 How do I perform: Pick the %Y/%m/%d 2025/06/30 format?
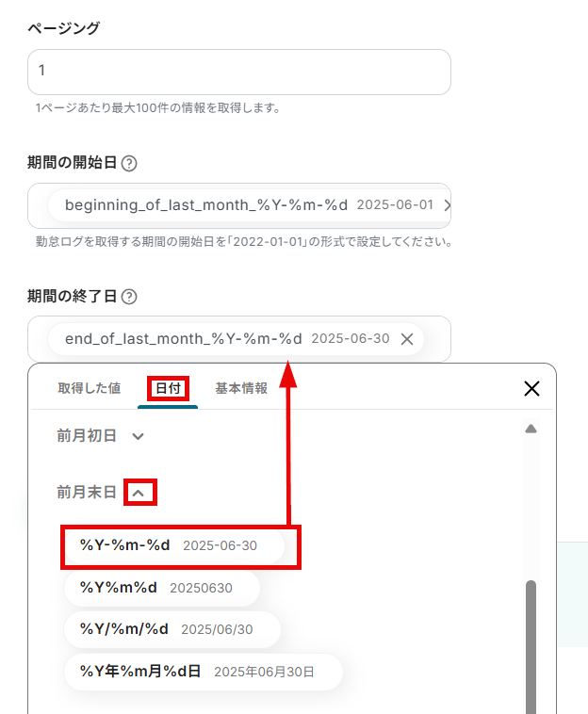click(x=172, y=629)
